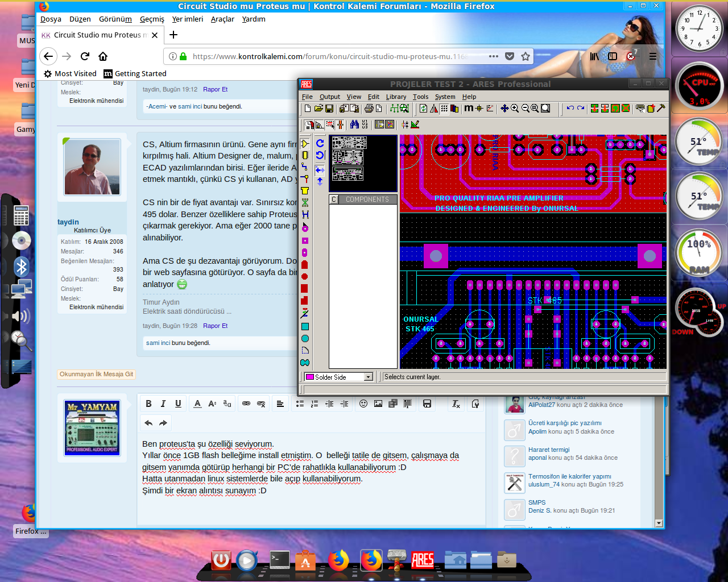Screen dimensions: 728x582
Task: Launch the ARES icon in the dock
Action: pyautogui.click(x=423, y=560)
